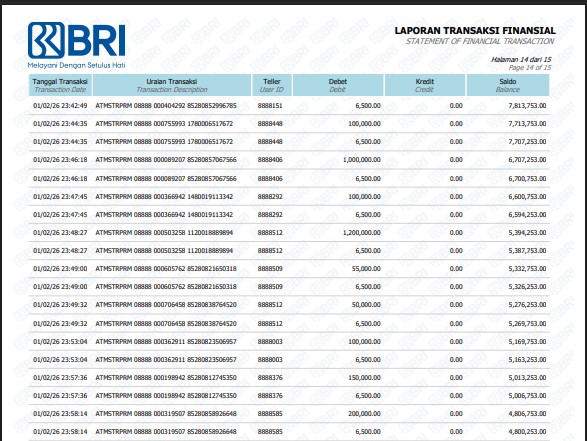Click teller ID in row with balance 4,800,253.00
587x441 pixels.
(x=270, y=432)
